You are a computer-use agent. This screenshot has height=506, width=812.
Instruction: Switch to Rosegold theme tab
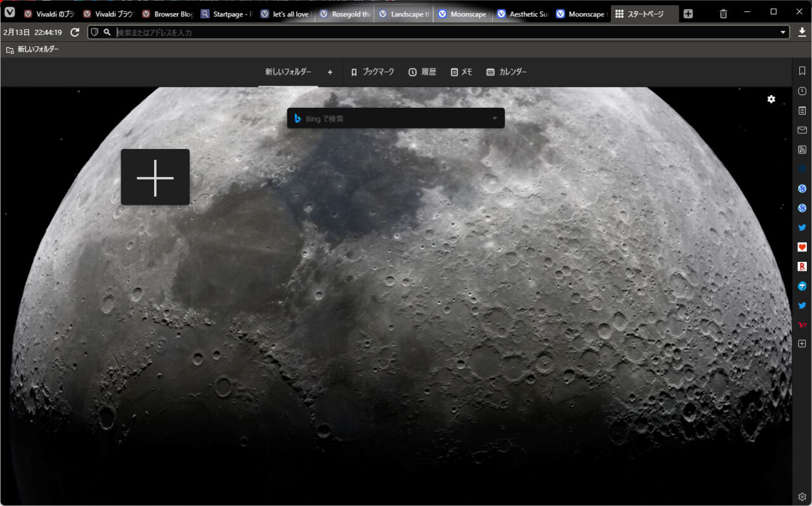(x=344, y=14)
